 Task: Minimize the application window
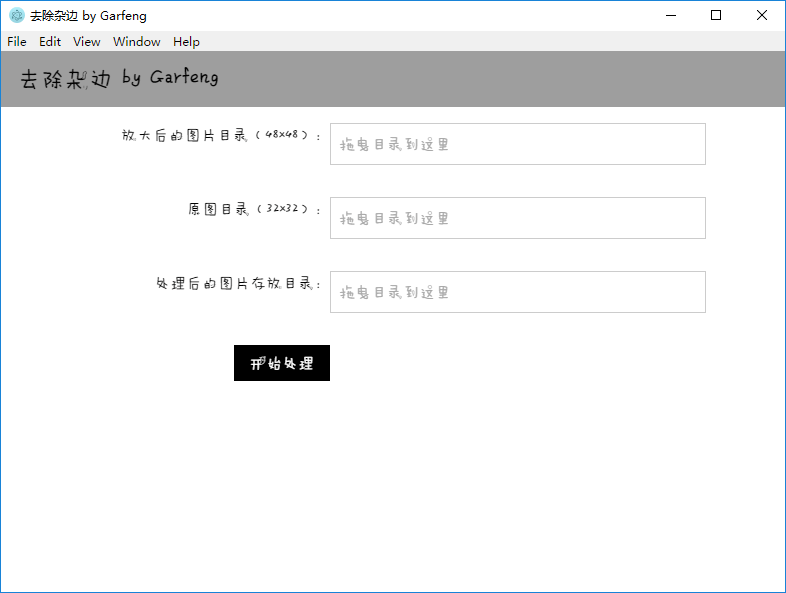tap(671, 16)
